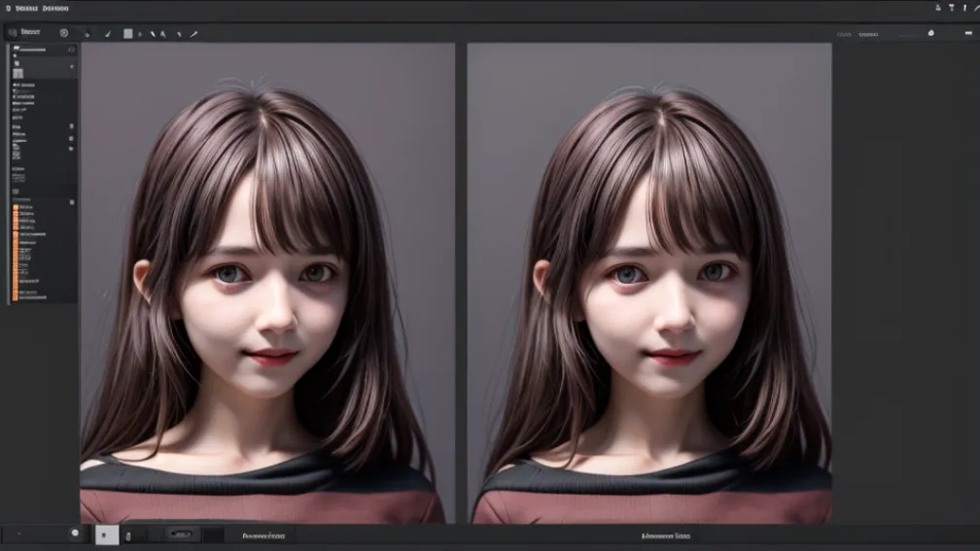Click the small gray thumbnail in the left panel
The width and height of the screenshot is (980, 551).
[x=18, y=74]
